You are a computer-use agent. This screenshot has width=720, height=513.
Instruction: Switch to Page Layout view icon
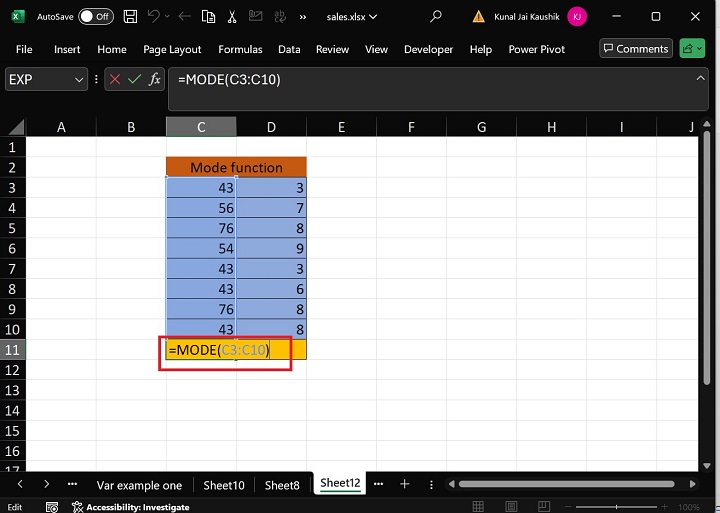511,507
